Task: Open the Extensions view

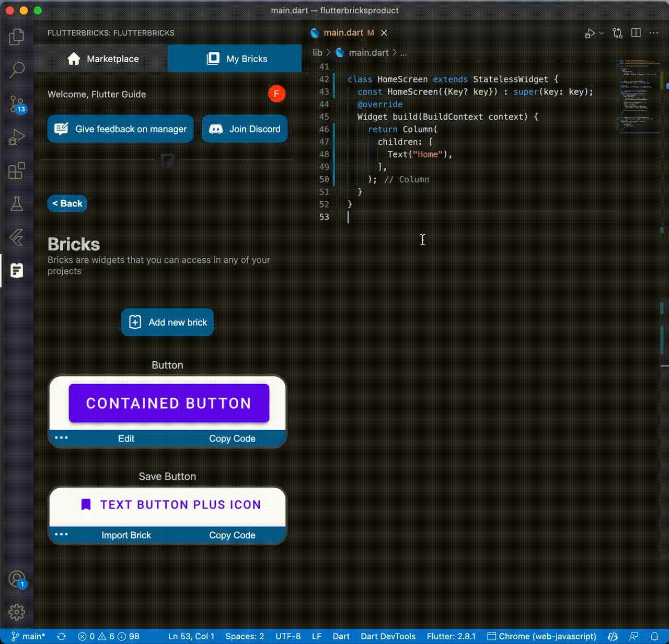Action: click(17, 170)
